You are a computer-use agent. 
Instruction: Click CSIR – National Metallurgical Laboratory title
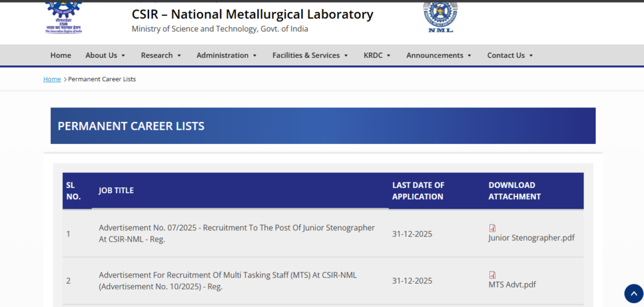tap(252, 14)
